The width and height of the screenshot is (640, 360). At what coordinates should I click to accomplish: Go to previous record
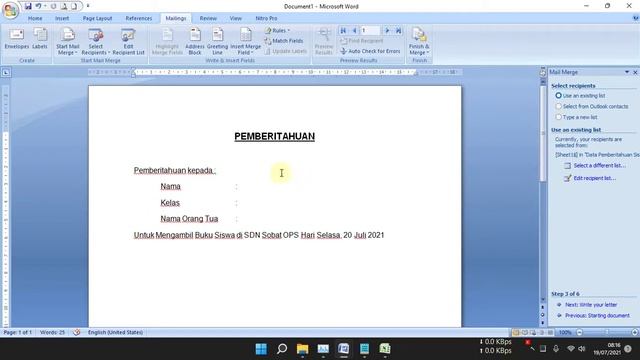(354, 31)
